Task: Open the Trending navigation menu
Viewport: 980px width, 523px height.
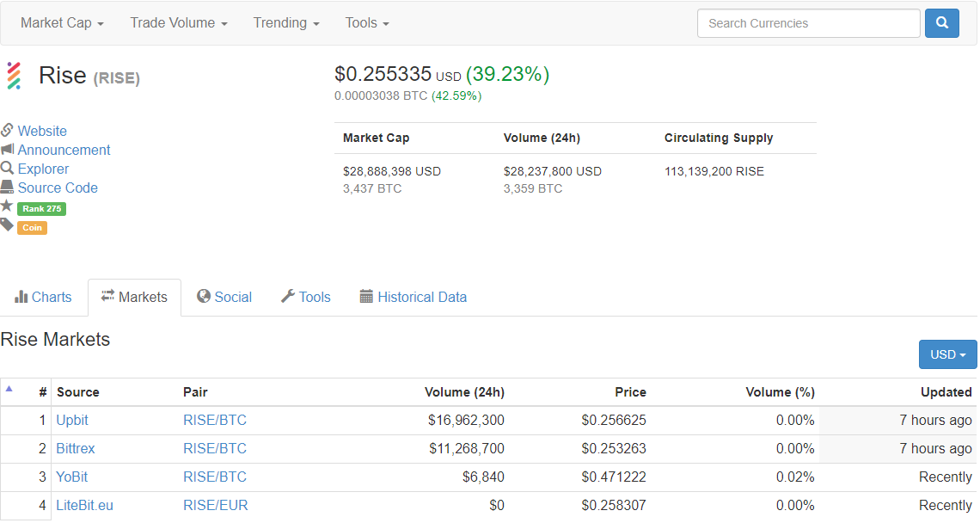Action: click(286, 23)
